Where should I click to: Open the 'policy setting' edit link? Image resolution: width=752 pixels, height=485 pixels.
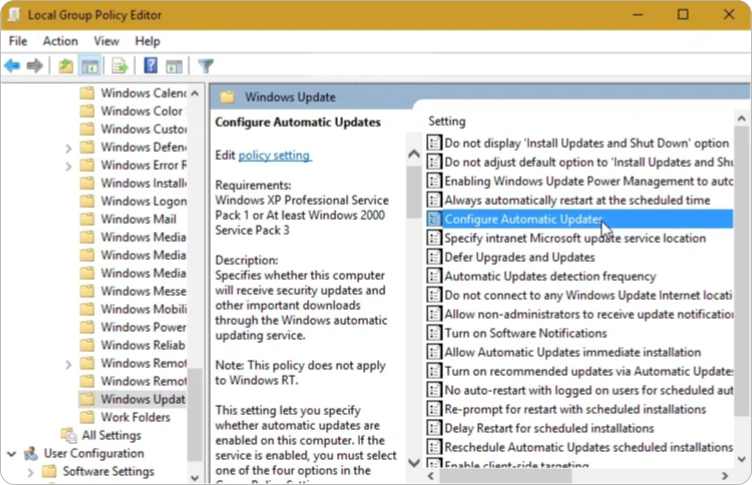point(274,155)
